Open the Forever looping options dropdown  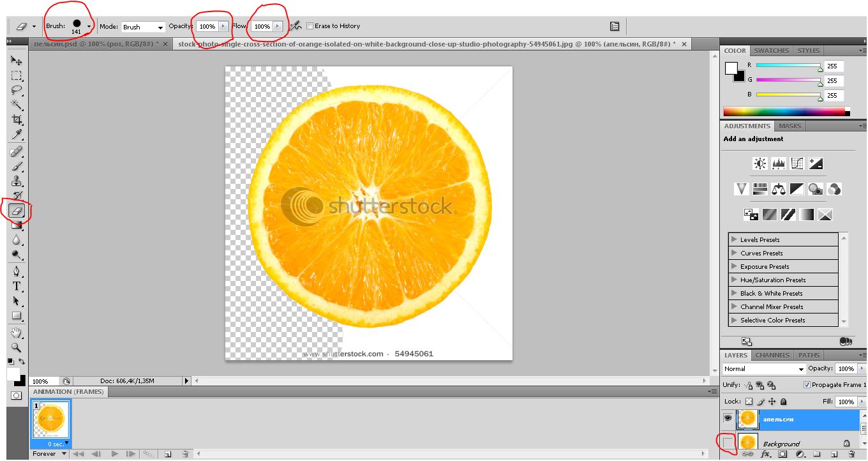pyautogui.click(x=50, y=454)
